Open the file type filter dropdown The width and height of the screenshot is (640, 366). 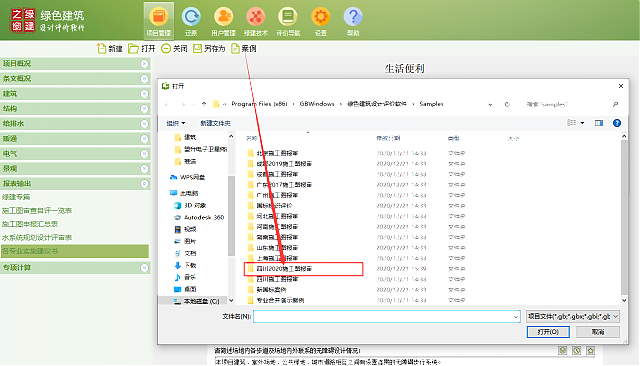[573, 316]
